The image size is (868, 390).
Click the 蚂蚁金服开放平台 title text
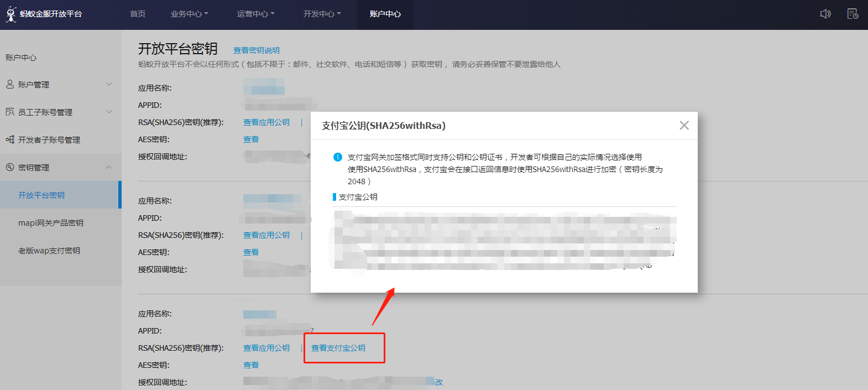[x=51, y=14]
